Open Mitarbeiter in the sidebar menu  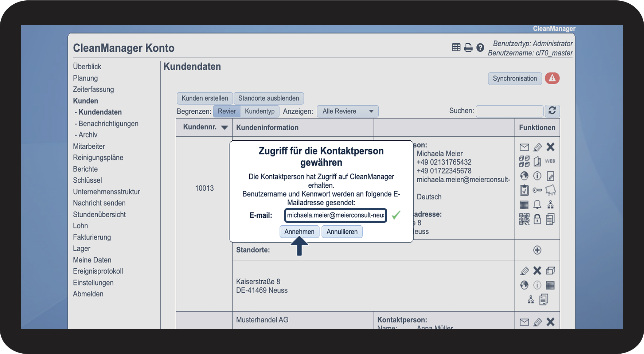click(x=89, y=146)
